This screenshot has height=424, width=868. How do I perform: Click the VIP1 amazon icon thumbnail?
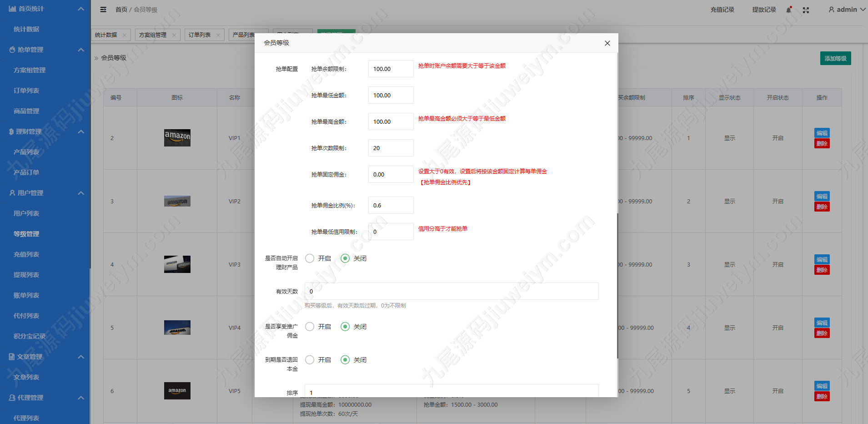pos(177,137)
